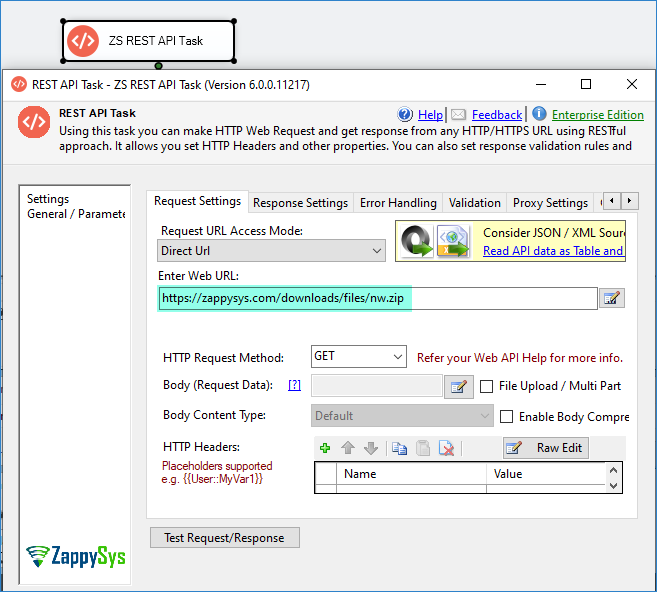
Task: Click the move header up arrow icon
Action: click(348, 448)
